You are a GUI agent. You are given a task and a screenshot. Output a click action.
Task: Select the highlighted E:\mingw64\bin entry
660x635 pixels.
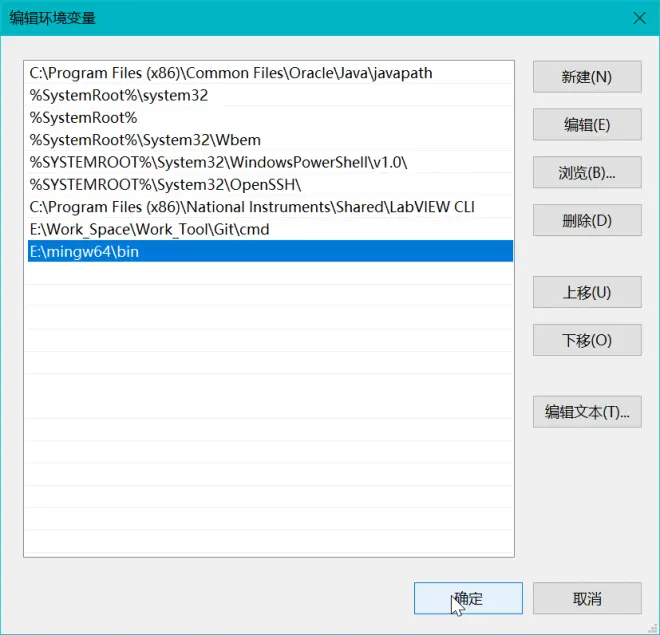click(x=270, y=251)
